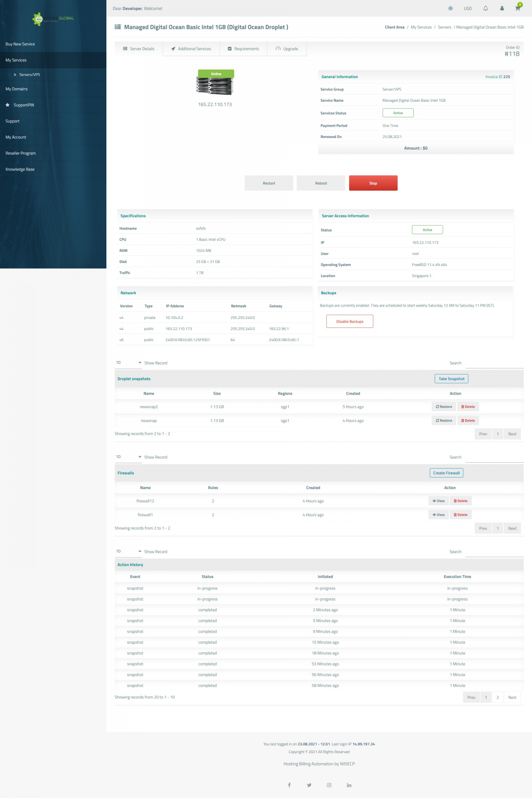The image size is (532, 798).
Task: Click Next in Action History pagination
Action: pyautogui.click(x=512, y=697)
